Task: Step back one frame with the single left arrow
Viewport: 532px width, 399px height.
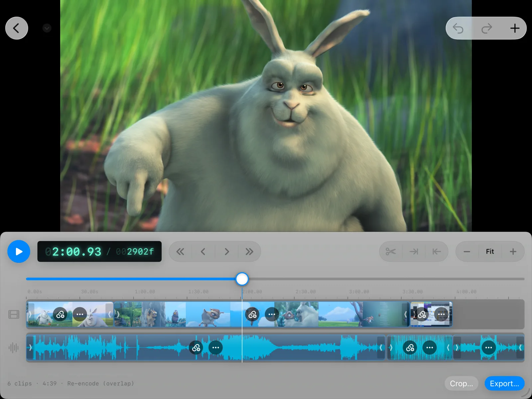Action: click(203, 252)
